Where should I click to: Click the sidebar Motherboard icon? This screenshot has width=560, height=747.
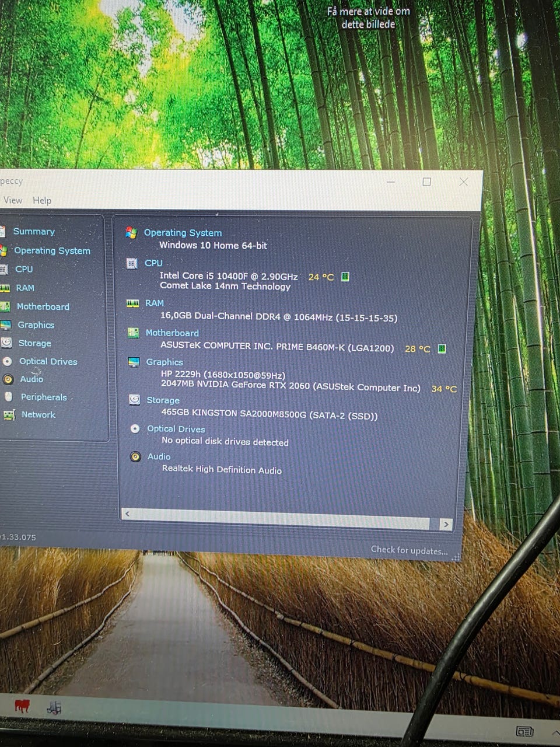[5, 306]
